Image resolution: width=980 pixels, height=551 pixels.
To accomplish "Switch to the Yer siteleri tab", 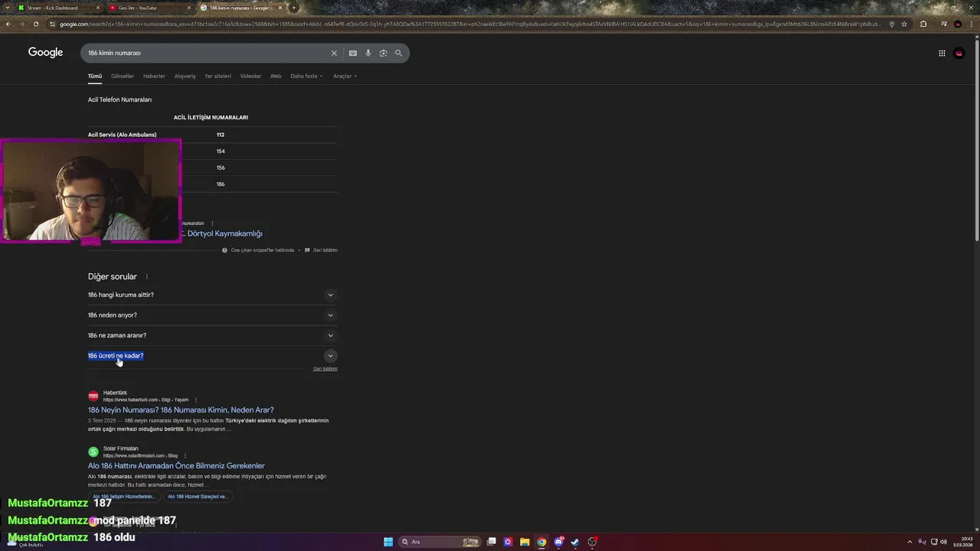I will click(217, 76).
